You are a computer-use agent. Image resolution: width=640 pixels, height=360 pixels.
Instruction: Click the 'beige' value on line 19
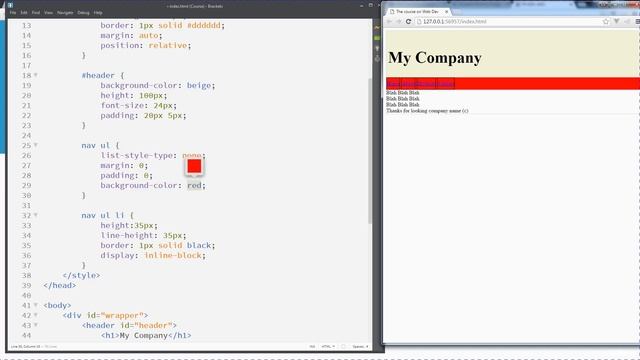199,85
